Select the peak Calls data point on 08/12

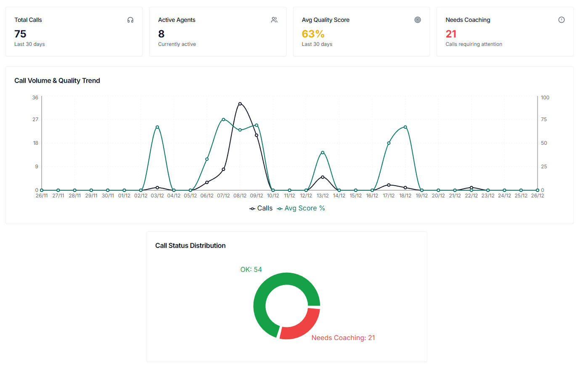pos(240,104)
